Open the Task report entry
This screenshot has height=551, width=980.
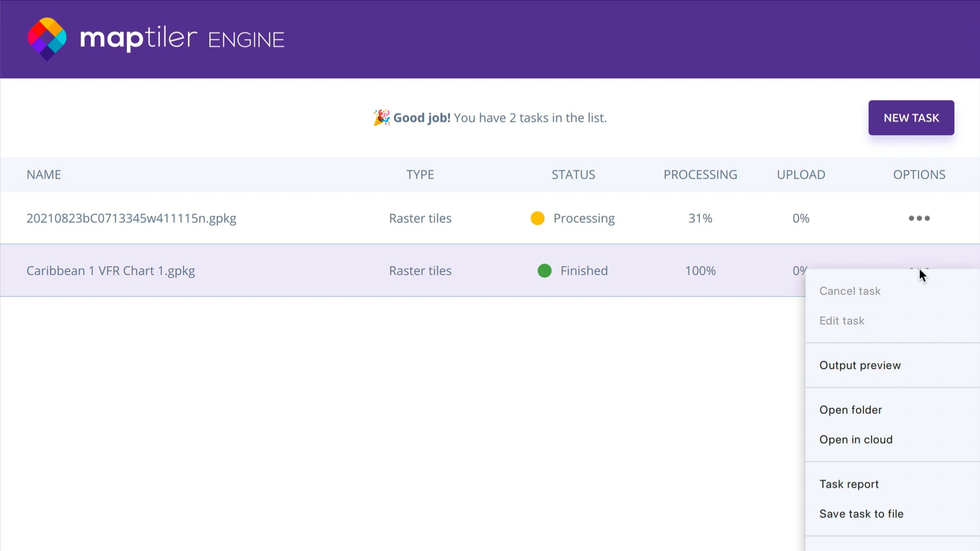tap(849, 484)
